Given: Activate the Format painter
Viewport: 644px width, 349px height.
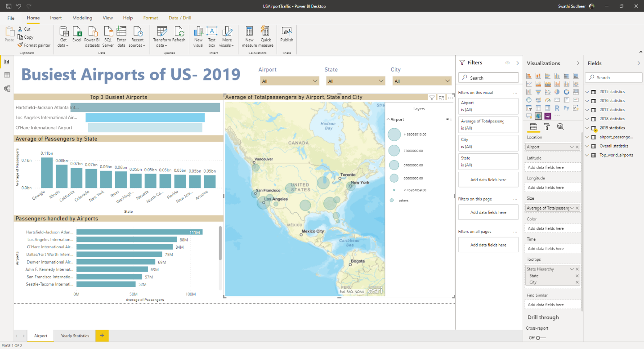Looking at the screenshot, I should 34,45.
